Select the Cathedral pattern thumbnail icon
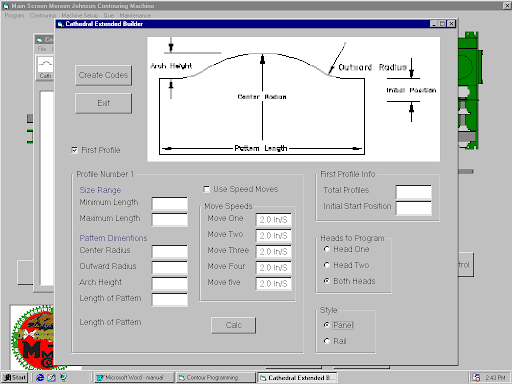Screen dimensions: 512x384 (x=45, y=68)
